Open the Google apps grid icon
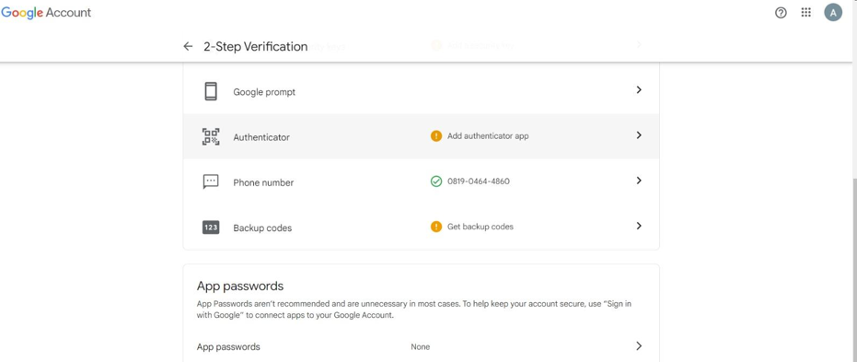 pos(806,12)
